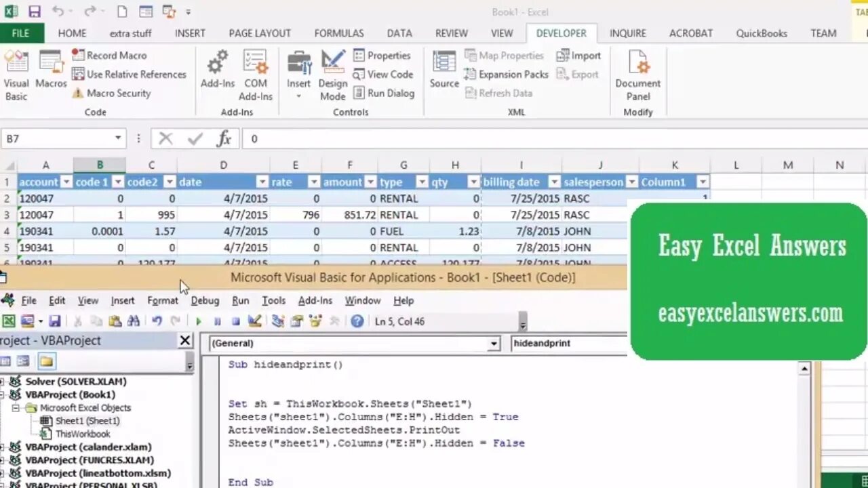Open the amount column filter dropdown

point(370,182)
